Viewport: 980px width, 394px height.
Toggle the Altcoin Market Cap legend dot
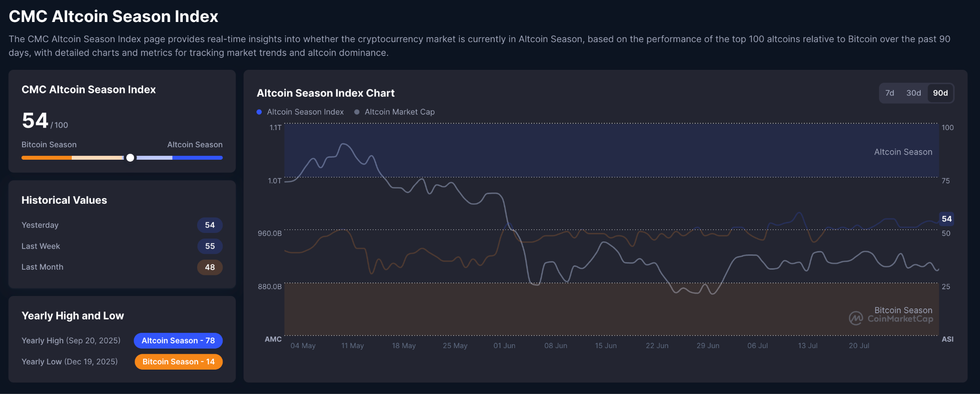[357, 112]
